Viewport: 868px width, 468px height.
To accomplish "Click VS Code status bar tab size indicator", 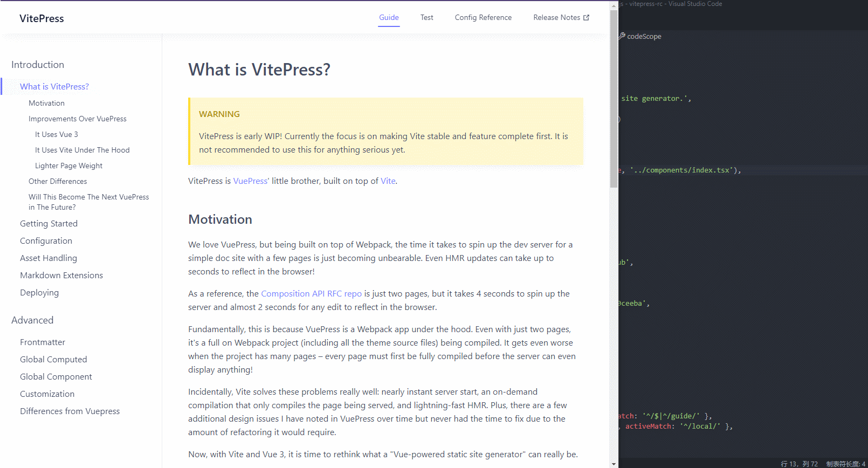I will 846,464.
